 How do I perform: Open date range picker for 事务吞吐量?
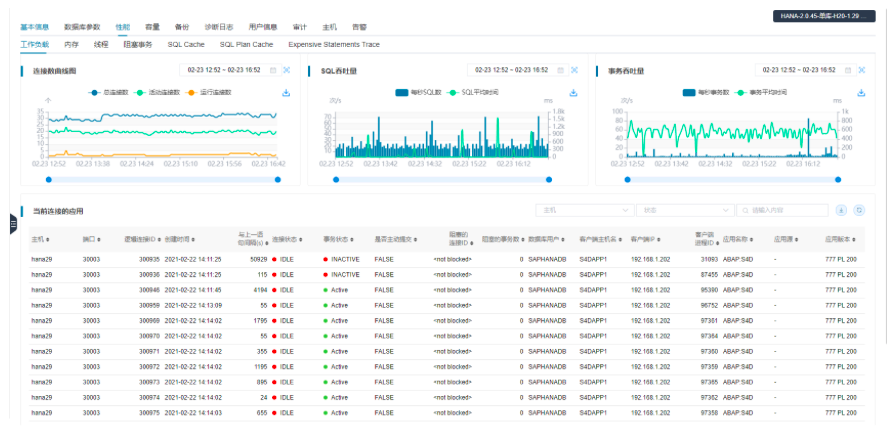(804, 70)
